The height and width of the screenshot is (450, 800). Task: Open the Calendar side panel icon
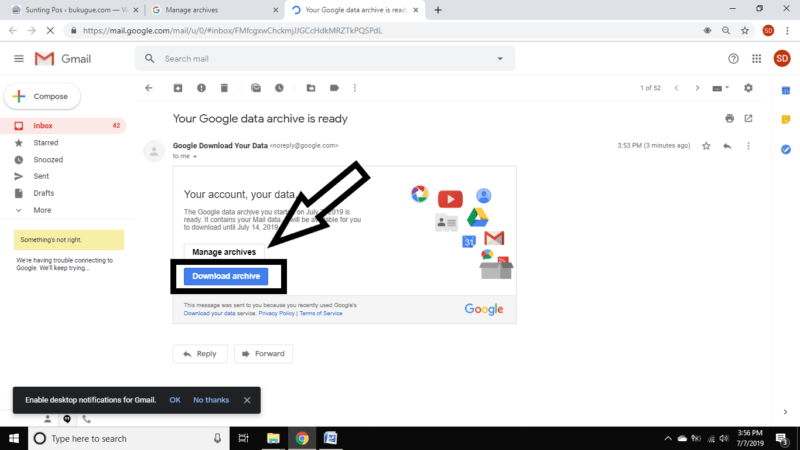(x=786, y=90)
